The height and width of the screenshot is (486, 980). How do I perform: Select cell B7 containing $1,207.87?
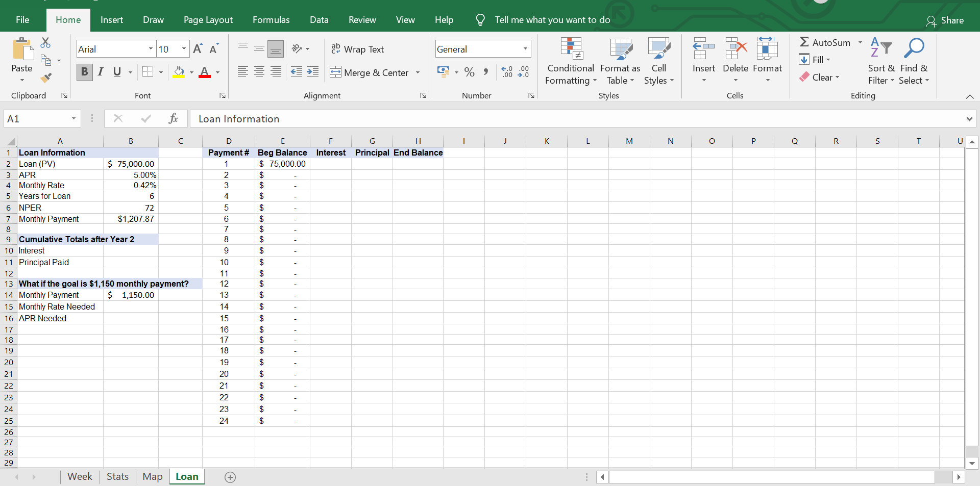point(131,218)
